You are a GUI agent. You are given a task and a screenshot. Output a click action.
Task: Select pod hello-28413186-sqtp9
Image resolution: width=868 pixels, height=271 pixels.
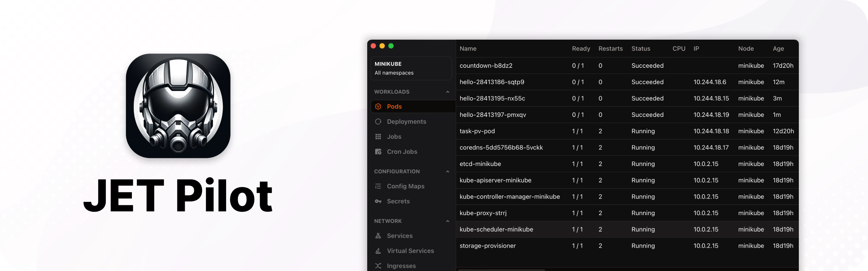point(627,82)
